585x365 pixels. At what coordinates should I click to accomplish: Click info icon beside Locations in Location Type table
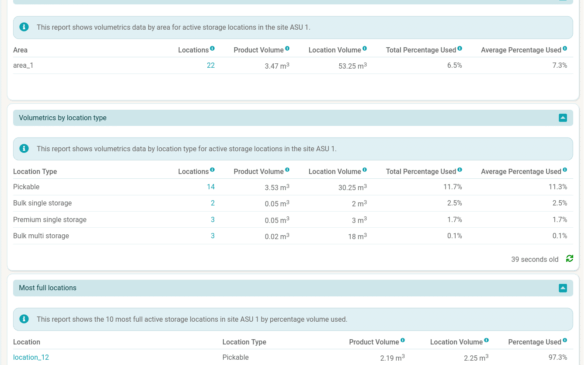point(212,169)
